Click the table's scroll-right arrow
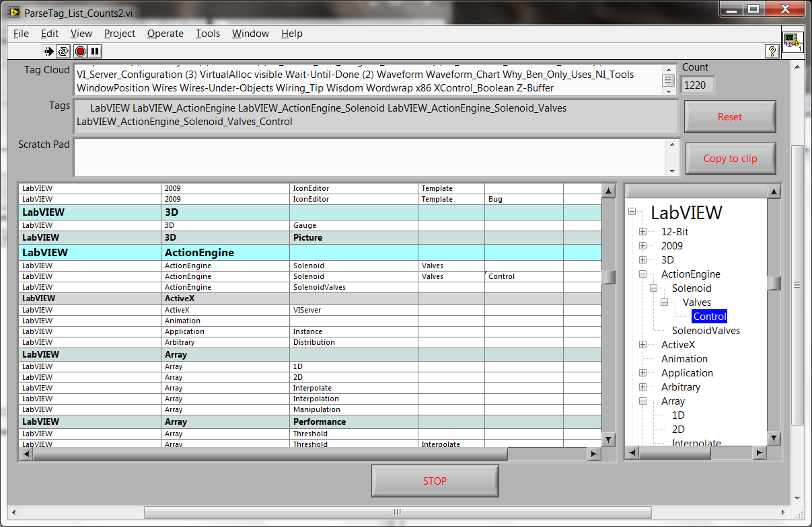This screenshot has width=812, height=527. [x=594, y=454]
